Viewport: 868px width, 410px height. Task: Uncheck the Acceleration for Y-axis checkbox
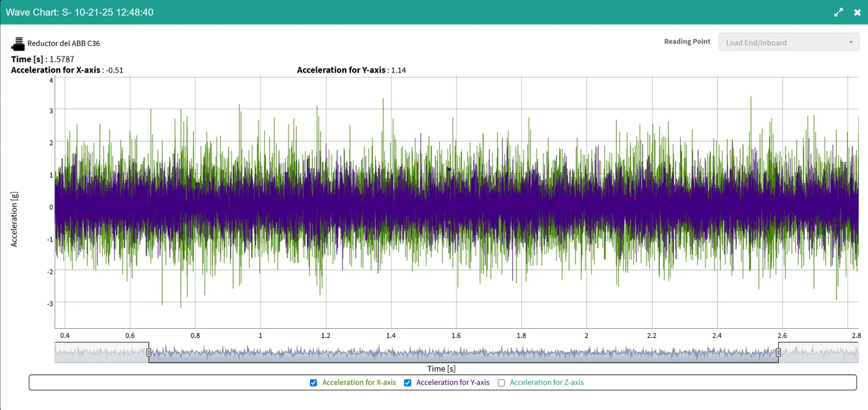(x=408, y=383)
